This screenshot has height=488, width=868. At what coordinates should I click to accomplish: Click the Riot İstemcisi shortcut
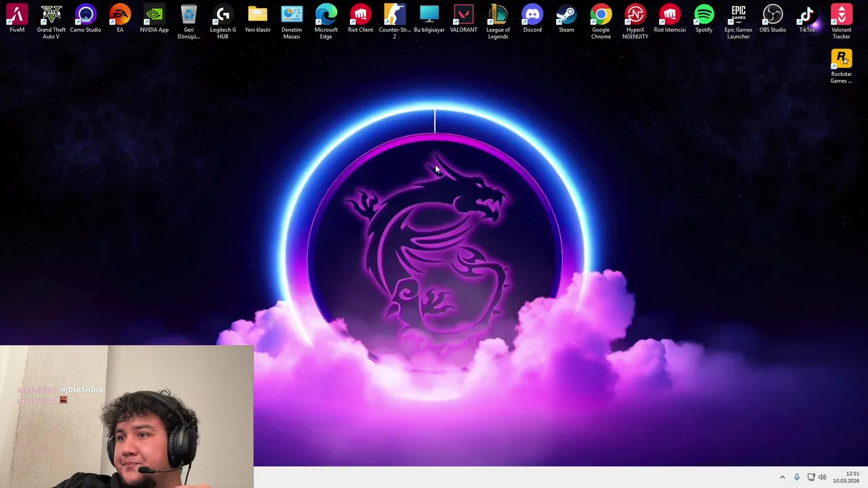(x=669, y=19)
